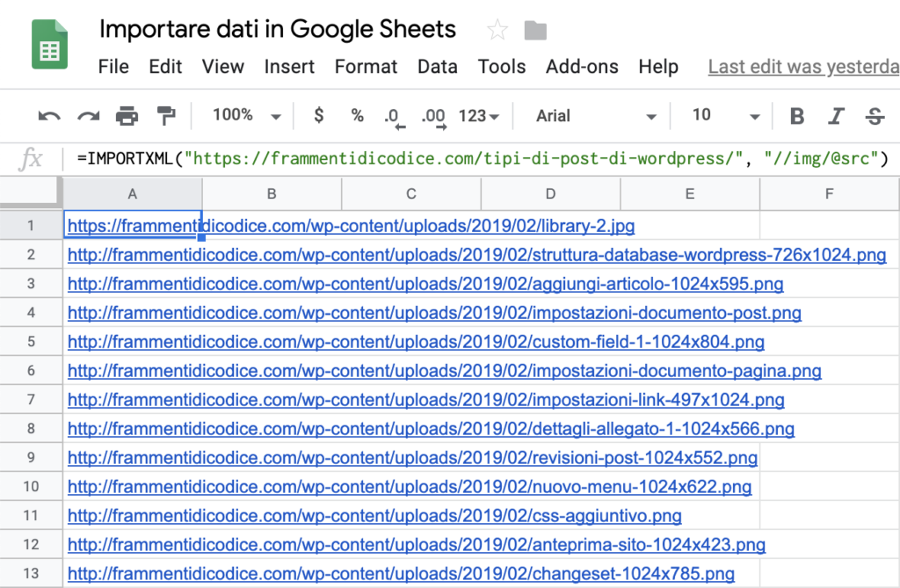The height and width of the screenshot is (588, 900).
Task: Open the Insert menu
Action: pos(289,67)
